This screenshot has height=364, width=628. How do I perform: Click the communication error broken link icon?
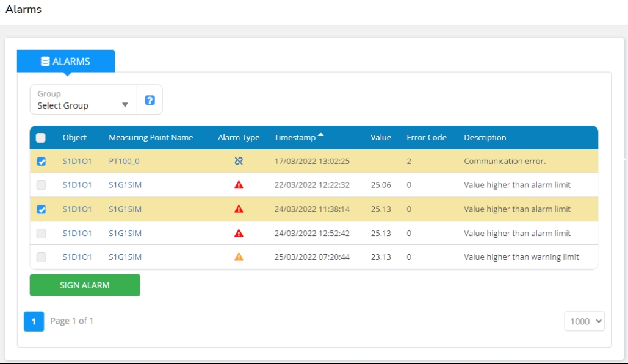click(239, 162)
